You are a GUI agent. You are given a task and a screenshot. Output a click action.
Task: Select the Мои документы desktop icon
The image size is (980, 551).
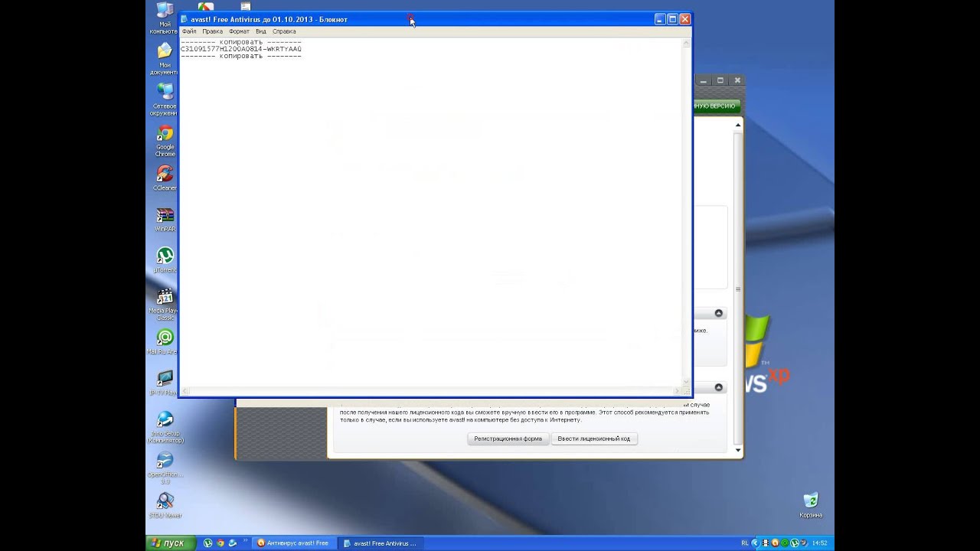coord(164,59)
